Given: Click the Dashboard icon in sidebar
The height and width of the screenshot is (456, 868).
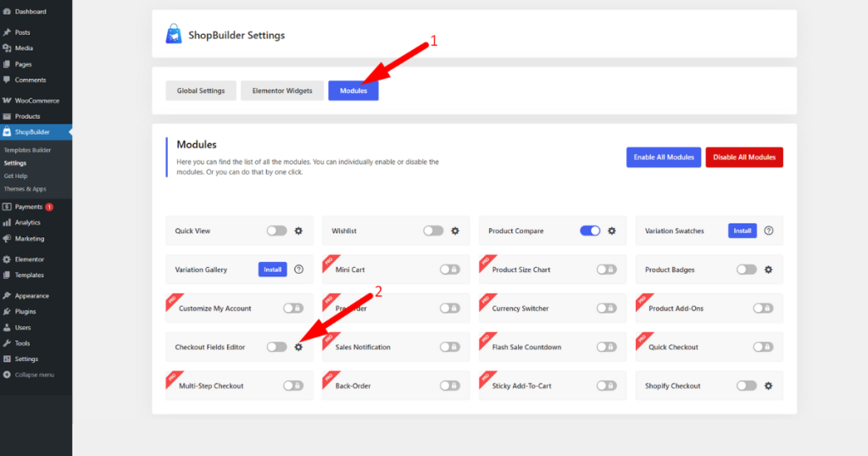Looking at the screenshot, I should (7, 11).
